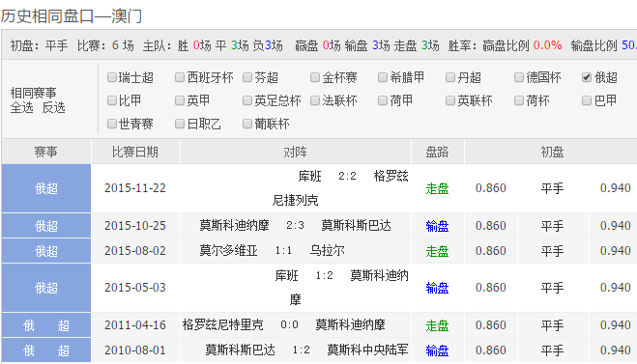The image size is (637, 364).
Task: Click the 历史相同盘口—澳门 heading
Action: [x=72, y=16]
